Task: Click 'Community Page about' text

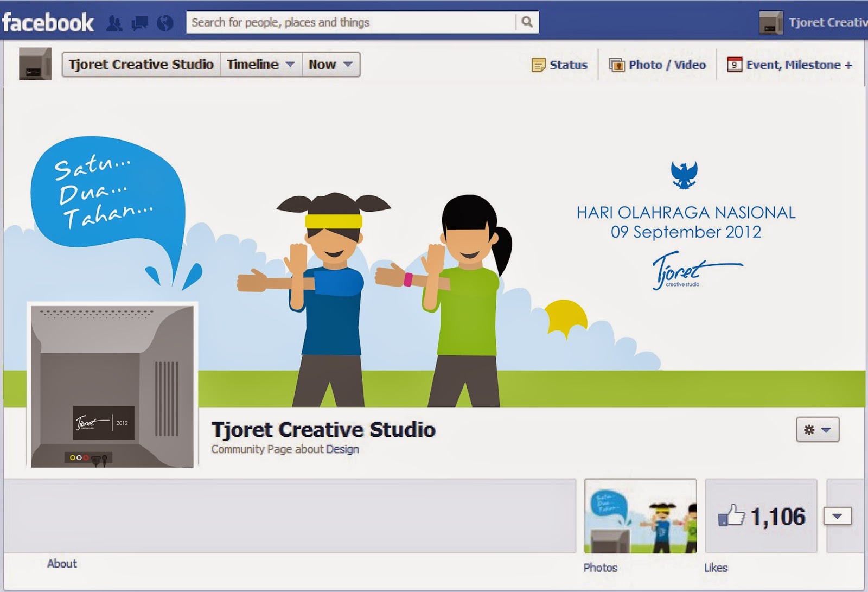Action: pyautogui.click(x=267, y=449)
